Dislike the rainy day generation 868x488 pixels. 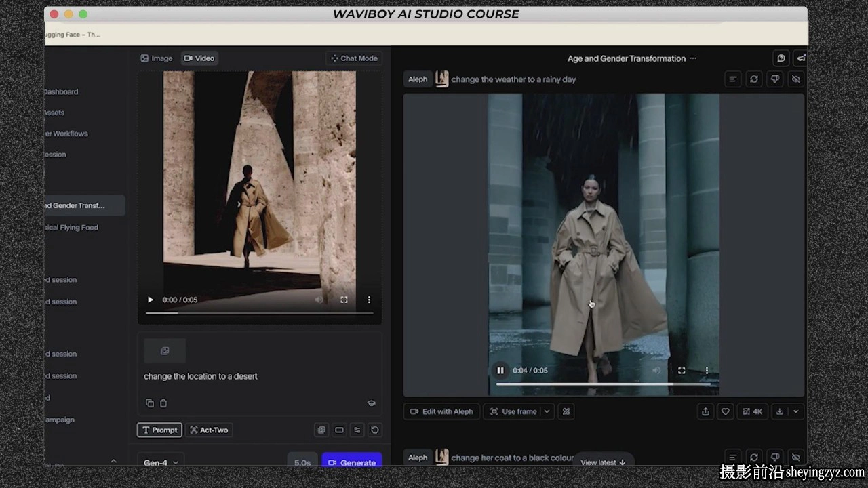(775, 79)
